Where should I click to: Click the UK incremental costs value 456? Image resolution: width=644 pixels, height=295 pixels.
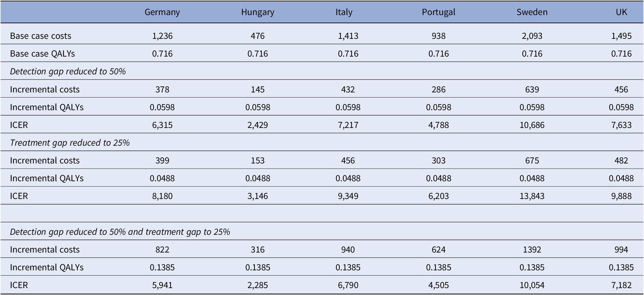pyautogui.click(x=621, y=89)
